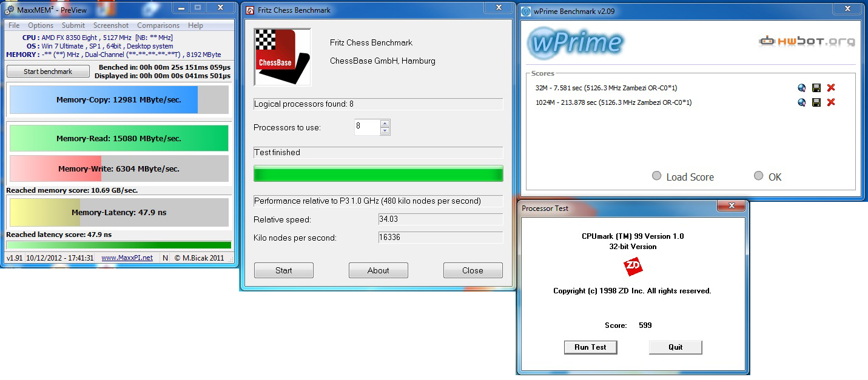
Task: Click the green bar under latency score
Action: click(x=118, y=245)
